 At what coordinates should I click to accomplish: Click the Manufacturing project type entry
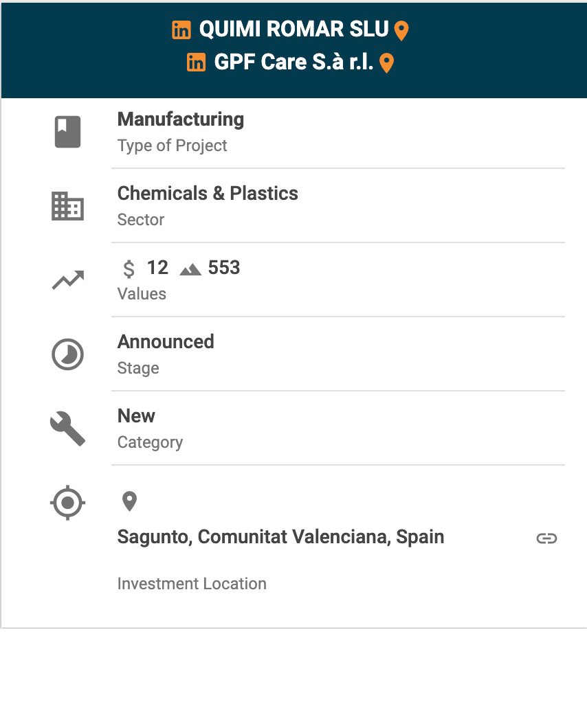[180, 120]
